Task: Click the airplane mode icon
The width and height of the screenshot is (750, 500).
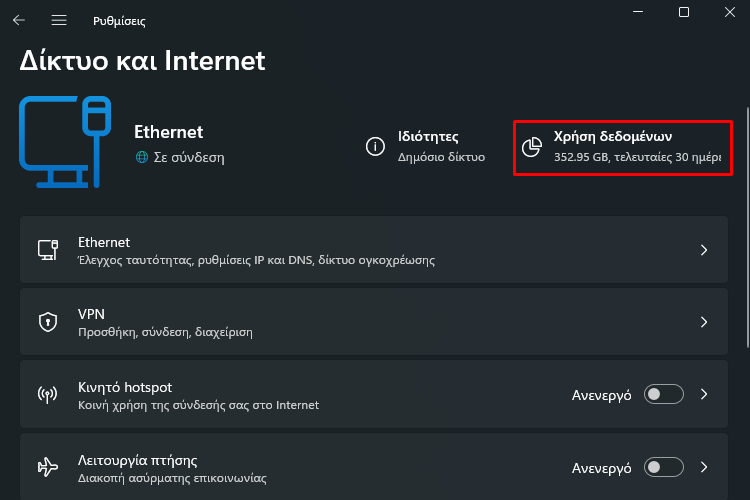Action: click(x=48, y=467)
